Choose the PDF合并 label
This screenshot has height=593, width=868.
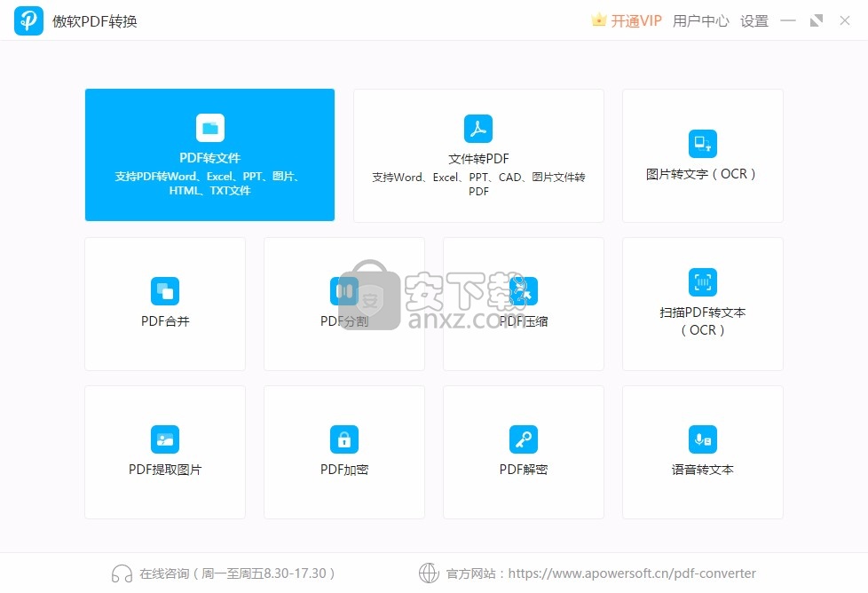tap(165, 321)
